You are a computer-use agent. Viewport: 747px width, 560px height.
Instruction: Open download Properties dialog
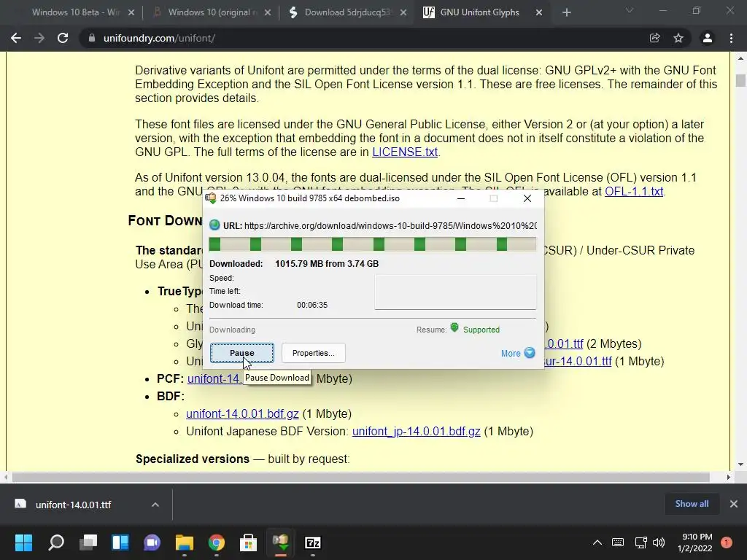[x=314, y=353]
